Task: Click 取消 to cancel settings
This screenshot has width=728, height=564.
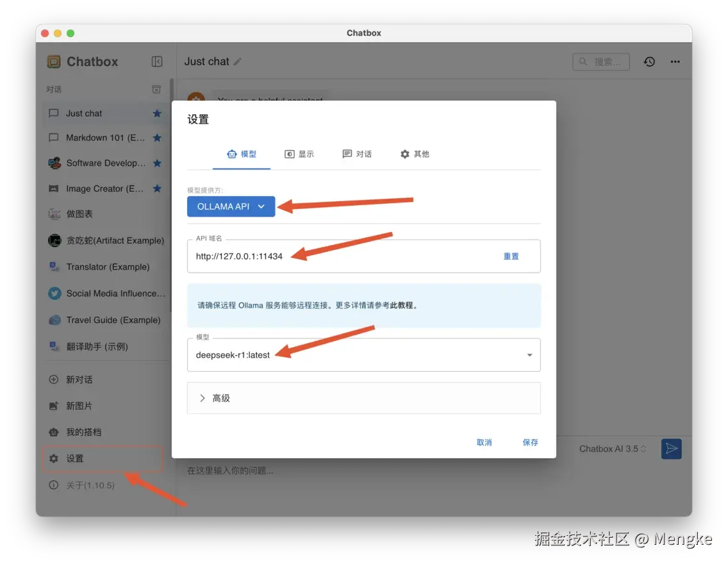Action: [x=484, y=442]
